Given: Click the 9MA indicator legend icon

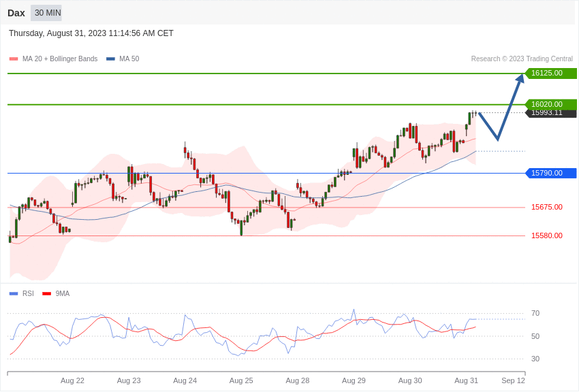Looking at the screenshot, I should point(46,293).
